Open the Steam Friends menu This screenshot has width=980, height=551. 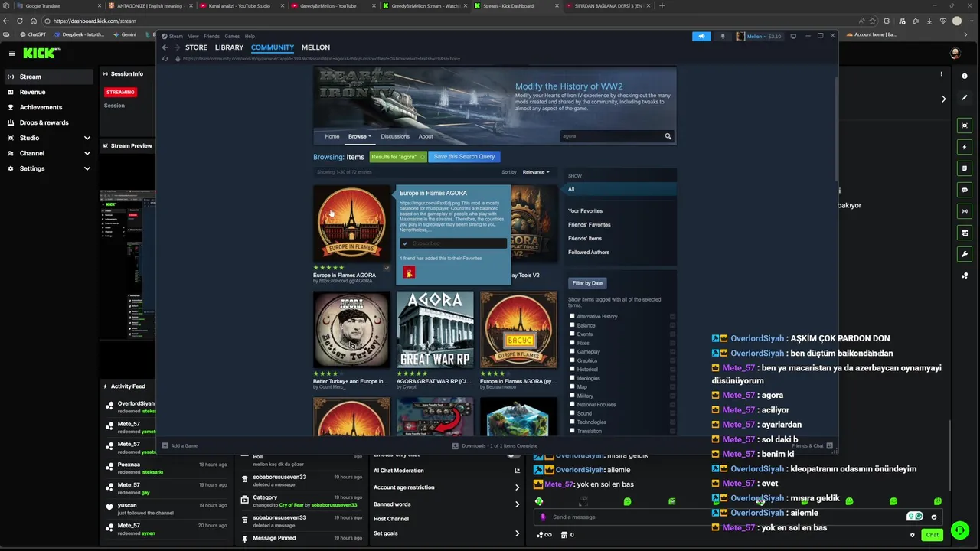[x=211, y=36]
